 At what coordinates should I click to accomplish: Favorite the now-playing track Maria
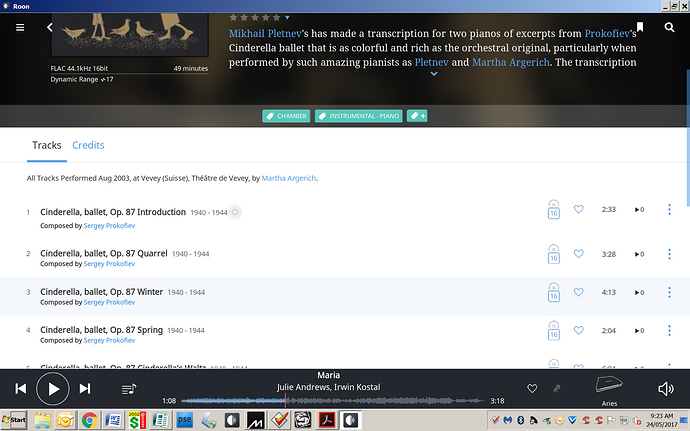(x=532, y=389)
